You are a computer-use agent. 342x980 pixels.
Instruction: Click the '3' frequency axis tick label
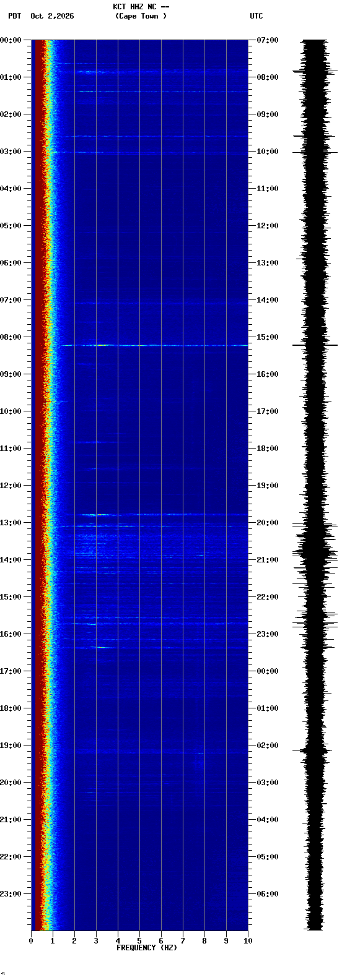(96, 941)
